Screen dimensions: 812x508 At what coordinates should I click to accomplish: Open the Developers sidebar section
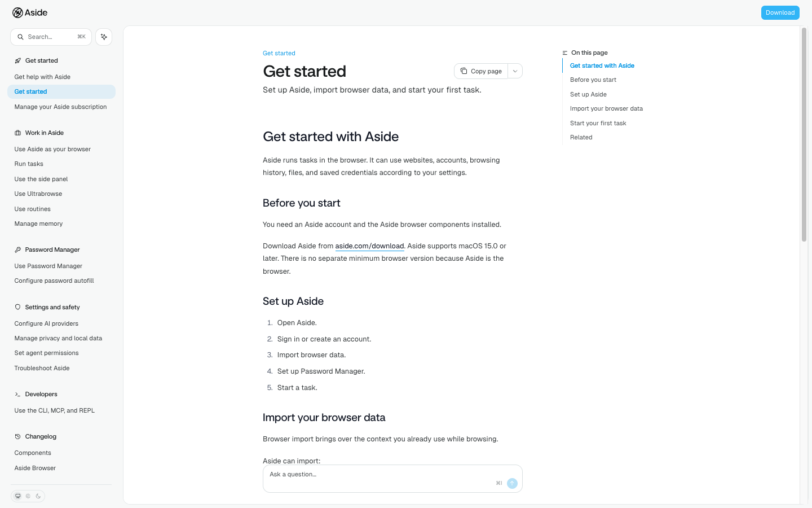pos(41,394)
